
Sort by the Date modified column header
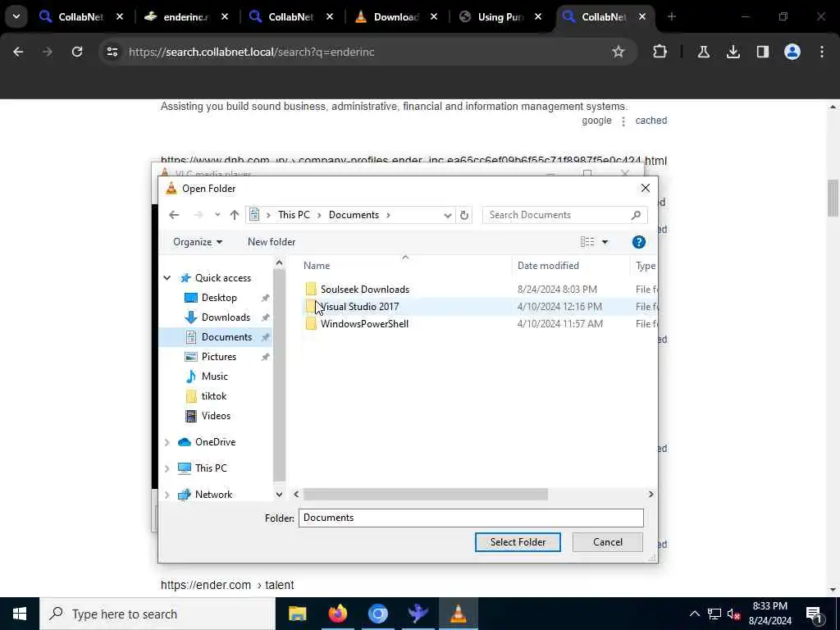pos(548,266)
